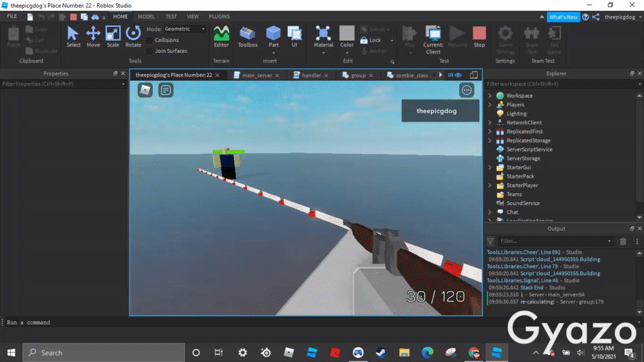Click the share icon next to username
This screenshot has height=362, width=644.
[x=596, y=17]
